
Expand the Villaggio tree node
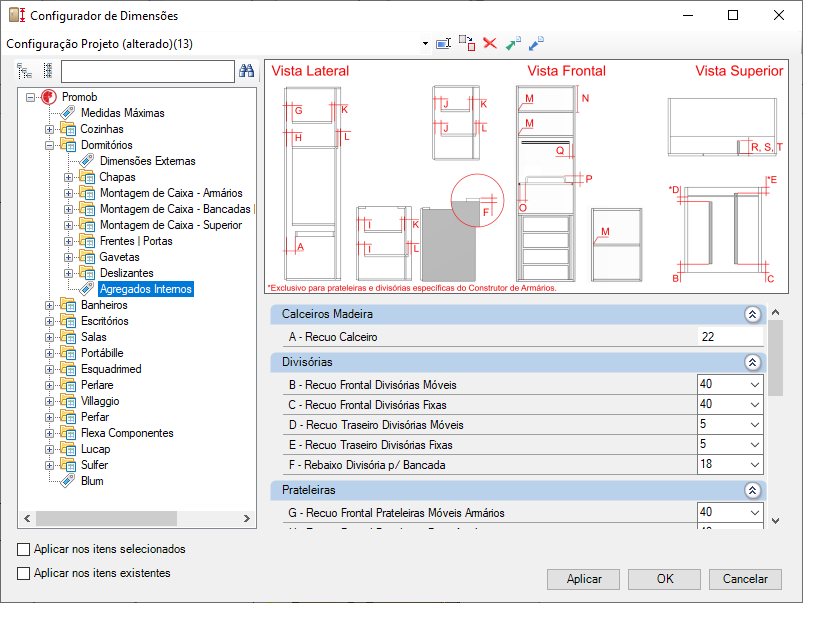[49, 401]
